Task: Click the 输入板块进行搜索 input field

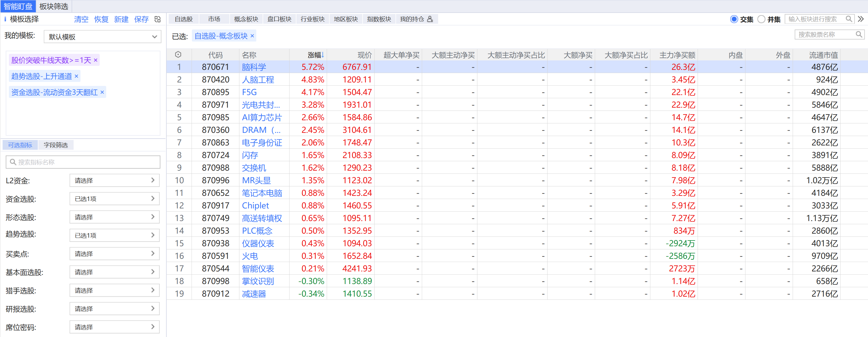Action: click(819, 19)
